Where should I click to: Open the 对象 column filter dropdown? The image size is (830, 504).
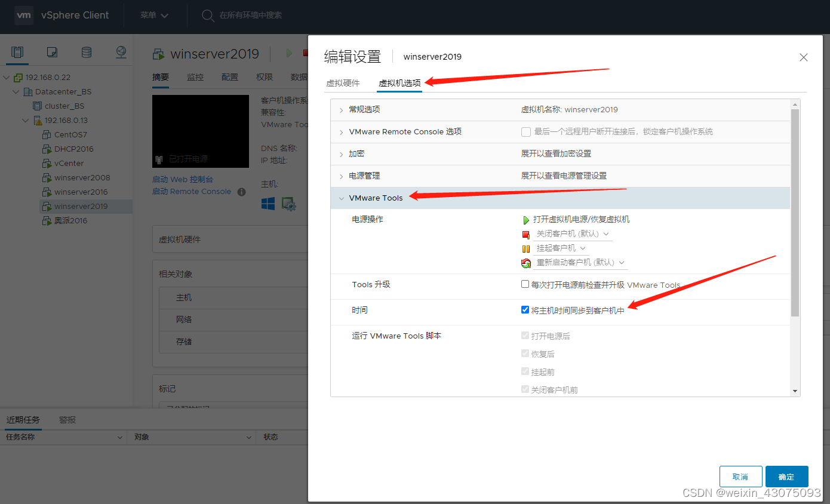tap(249, 438)
